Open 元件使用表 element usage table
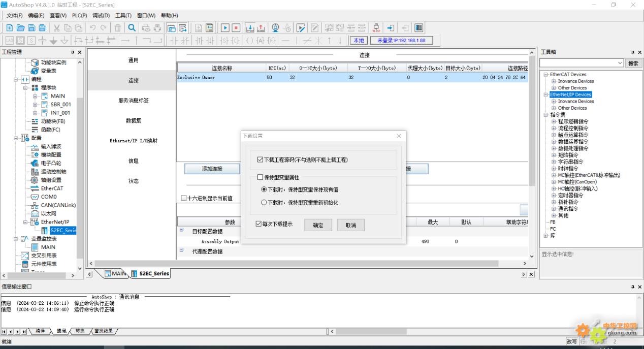Viewport: 644px width, 349px height. [44, 264]
